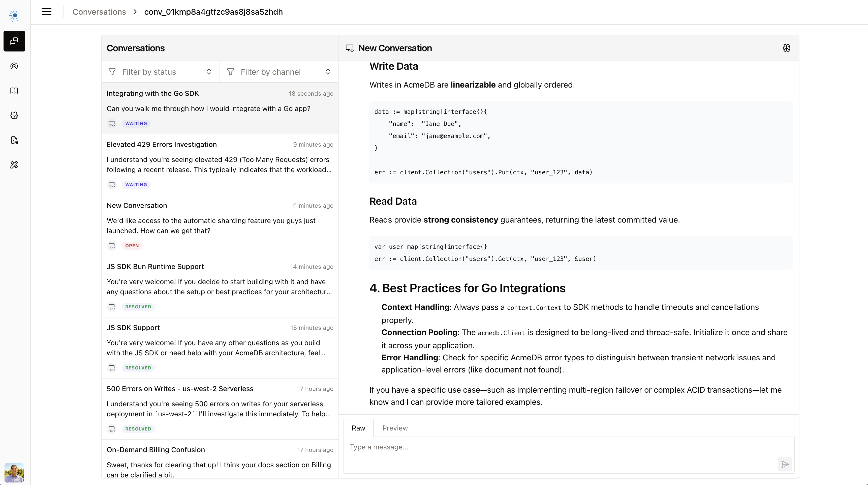The height and width of the screenshot is (485, 868).
Task: Open the AI report document icon
Action: click(14, 140)
